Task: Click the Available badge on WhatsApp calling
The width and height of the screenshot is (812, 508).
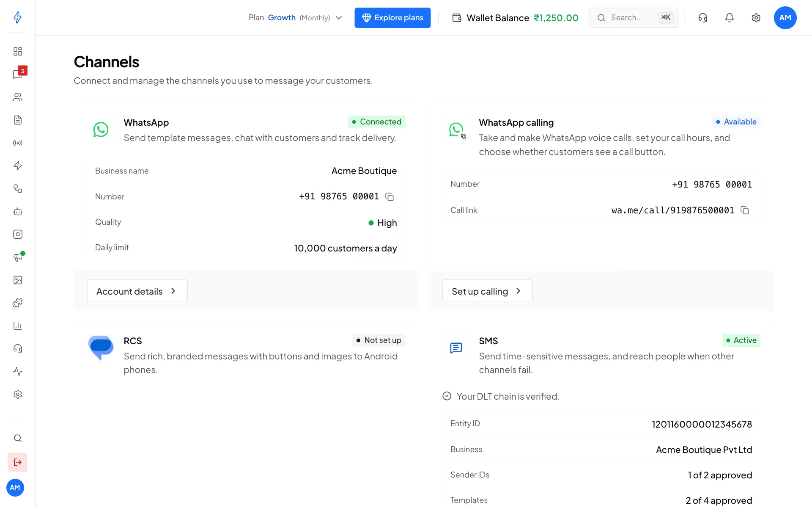Action: [736, 122]
